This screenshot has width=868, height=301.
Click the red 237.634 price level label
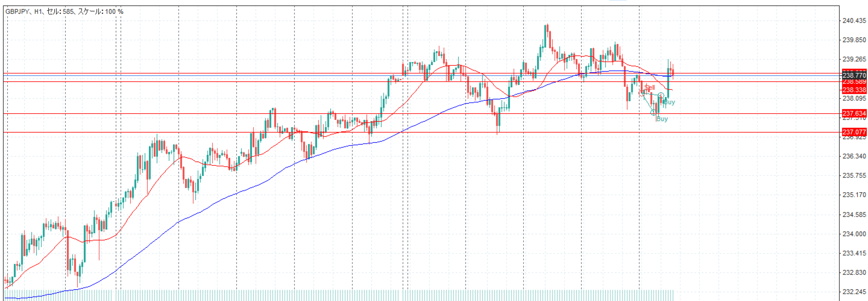tap(854, 113)
